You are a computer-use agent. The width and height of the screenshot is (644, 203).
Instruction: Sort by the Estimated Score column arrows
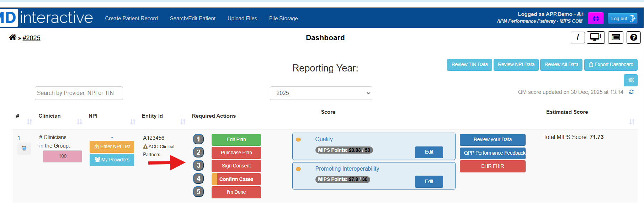coord(632,122)
